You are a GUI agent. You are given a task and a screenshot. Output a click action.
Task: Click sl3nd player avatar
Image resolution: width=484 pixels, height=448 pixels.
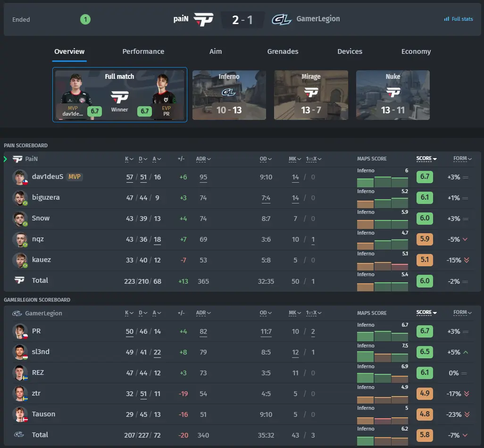20,352
